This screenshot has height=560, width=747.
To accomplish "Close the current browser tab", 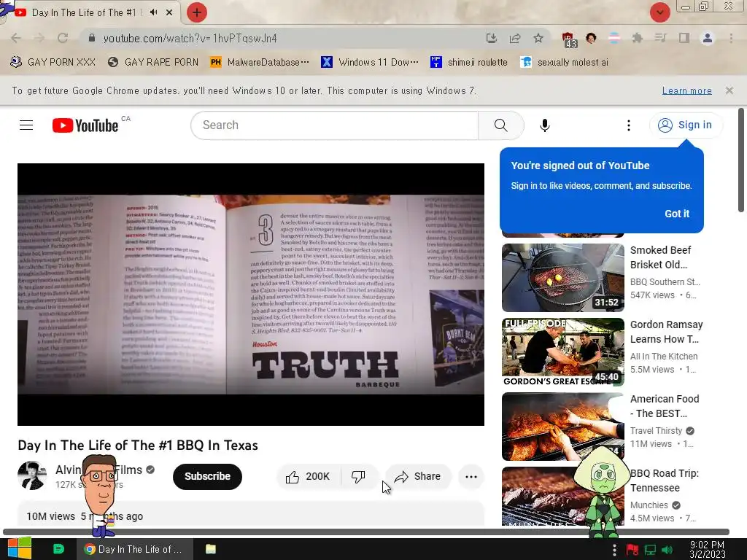I will coord(169,12).
